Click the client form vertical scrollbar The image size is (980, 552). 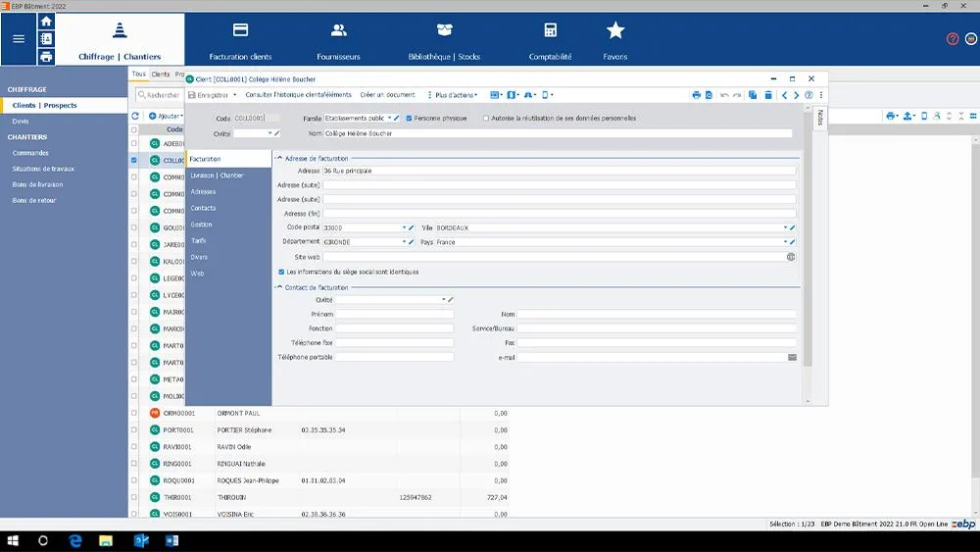808,237
